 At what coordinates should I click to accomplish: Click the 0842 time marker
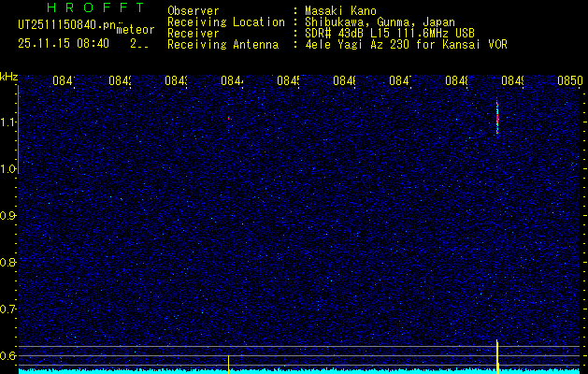tap(120, 80)
